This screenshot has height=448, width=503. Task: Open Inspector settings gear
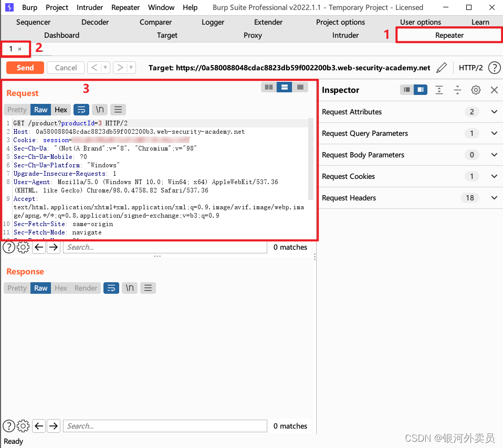[476, 90]
